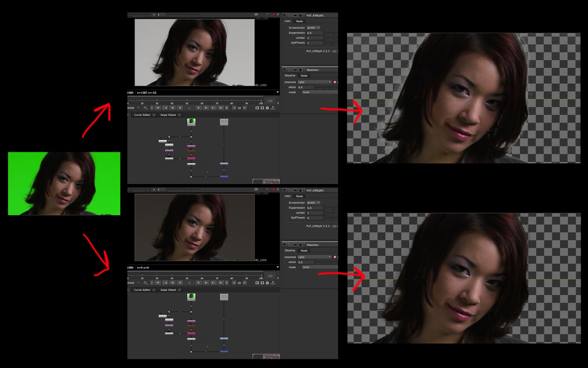The height and width of the screenshot is (368, 588).
Task: Step forward one frame in the upper viewer
Action: click(206, 108)
